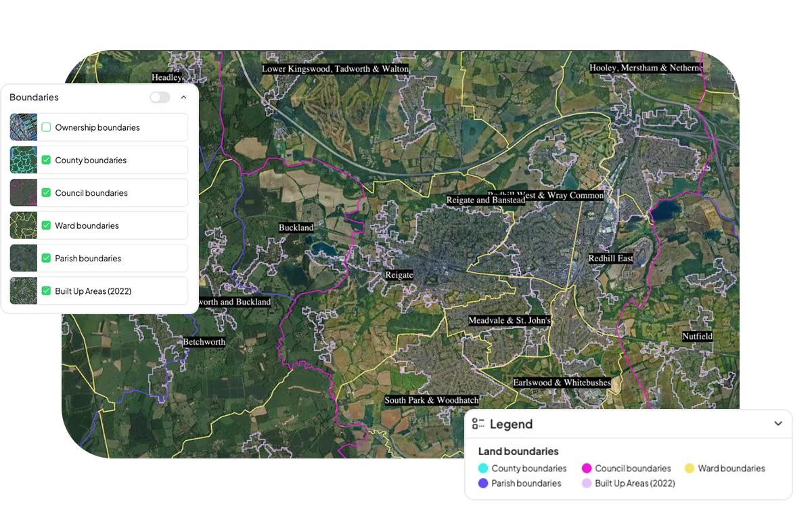Disable the Parish boundaries checkbox
Screen dimensions: 812x516
point(46,258)
